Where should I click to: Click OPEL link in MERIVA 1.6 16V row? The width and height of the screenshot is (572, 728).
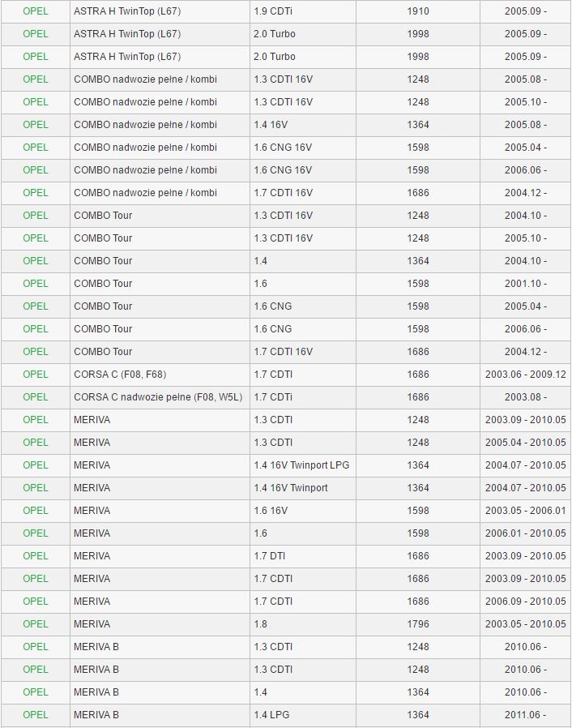click(x=36, y=511)
